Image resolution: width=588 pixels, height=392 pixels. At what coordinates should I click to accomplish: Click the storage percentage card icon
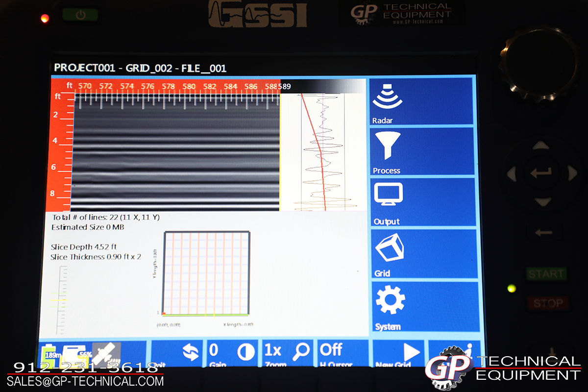click(78, 354)
